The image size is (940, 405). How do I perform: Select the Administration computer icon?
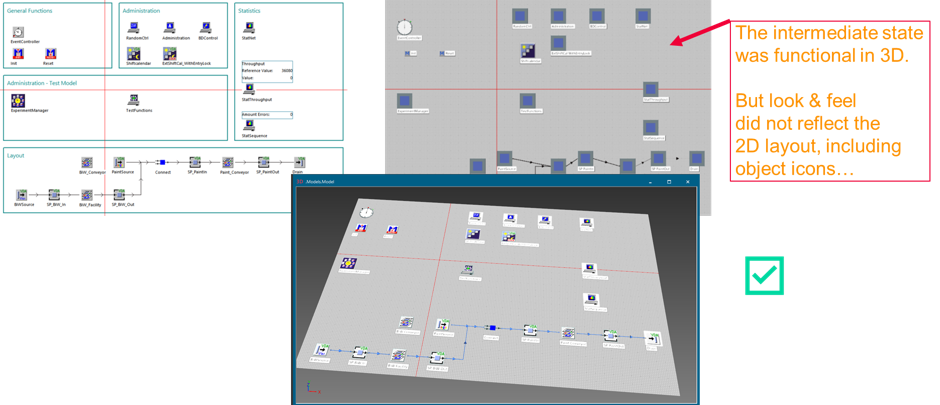(x=170, y=28)
